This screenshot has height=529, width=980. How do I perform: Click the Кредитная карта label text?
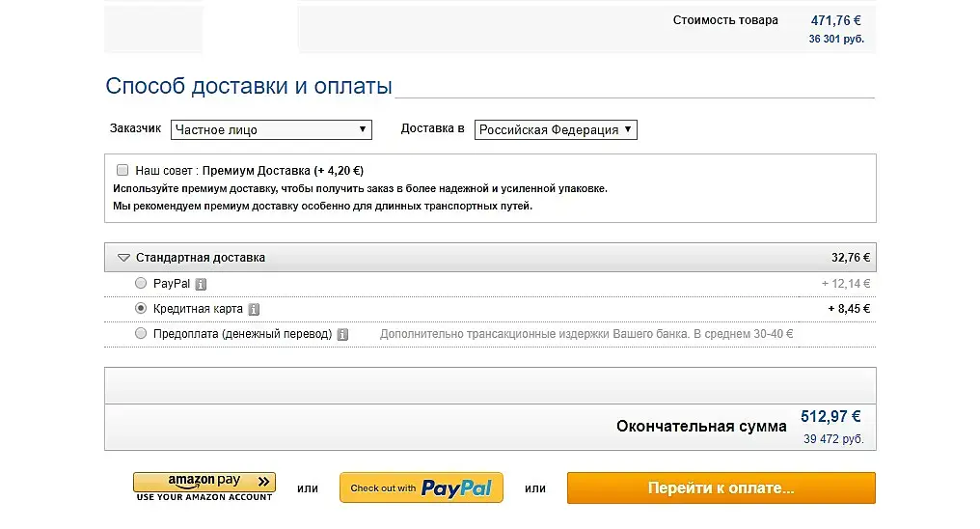(197, 309)
